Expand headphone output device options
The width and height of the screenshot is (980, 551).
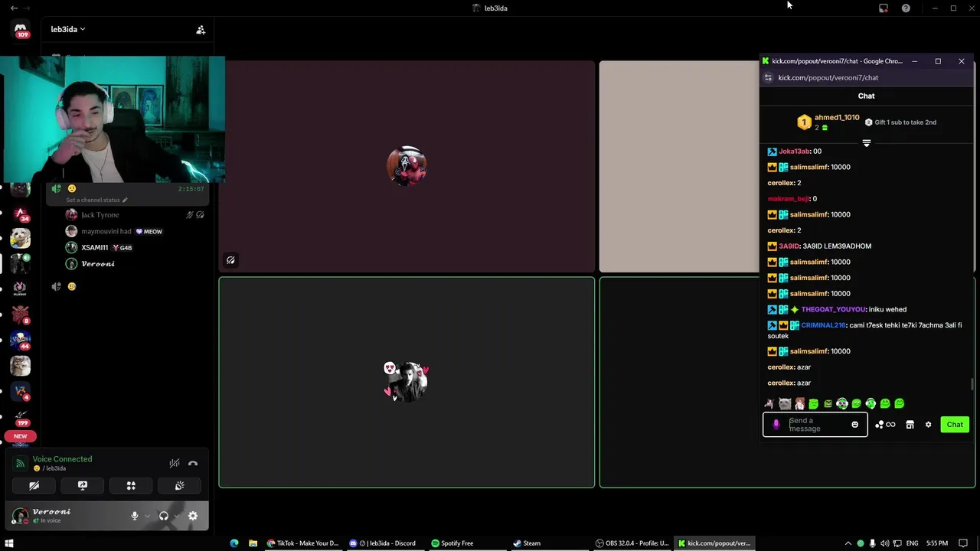(176, 516)
